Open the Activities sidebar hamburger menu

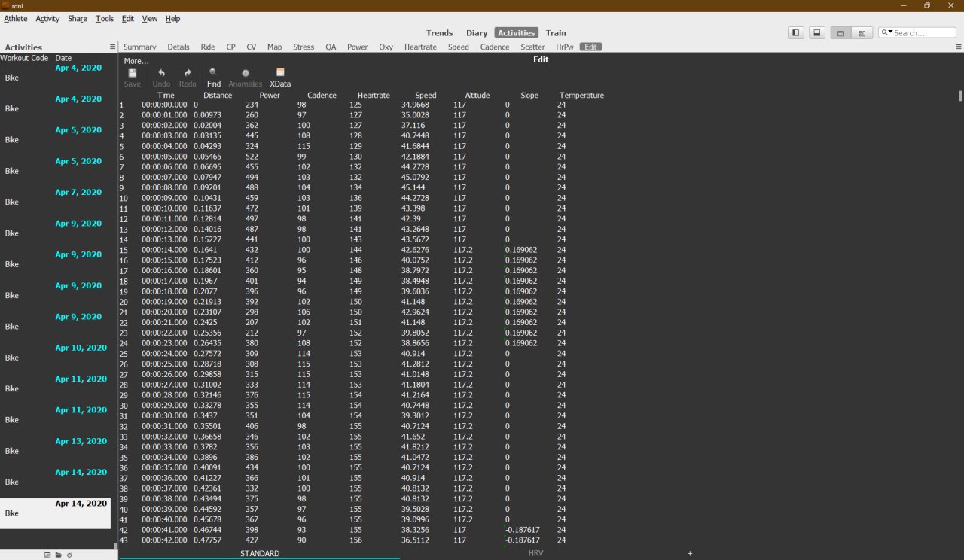tap(113, 47)
